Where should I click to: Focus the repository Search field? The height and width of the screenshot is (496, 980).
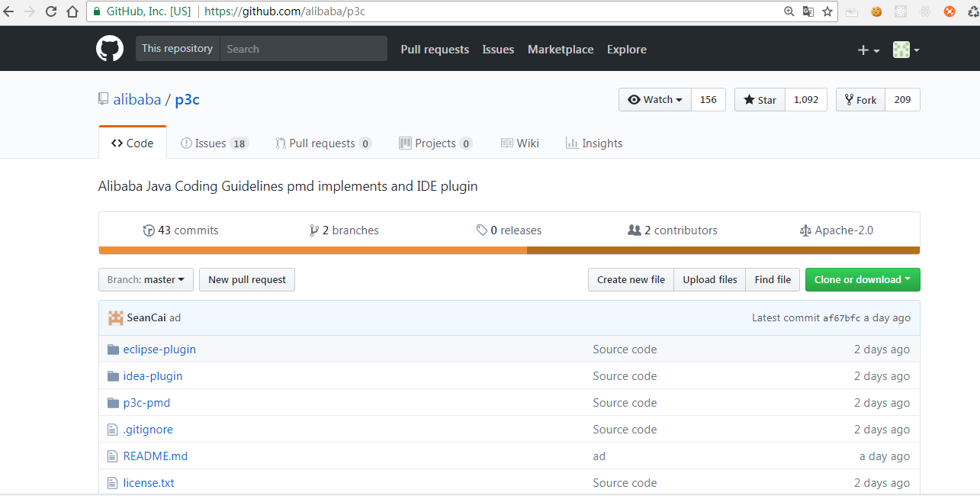click(304, 49)
